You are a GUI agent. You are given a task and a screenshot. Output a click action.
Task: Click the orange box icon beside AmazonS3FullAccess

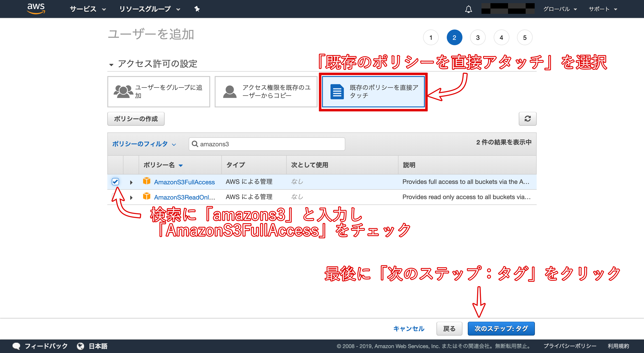pyautogui.click(x=146, y=181)
